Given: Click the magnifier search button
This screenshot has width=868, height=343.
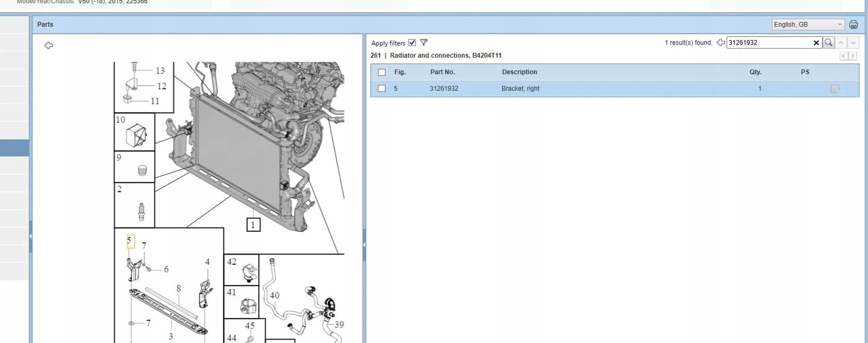Looking at the screenshot, I should [x=828, y=43].
